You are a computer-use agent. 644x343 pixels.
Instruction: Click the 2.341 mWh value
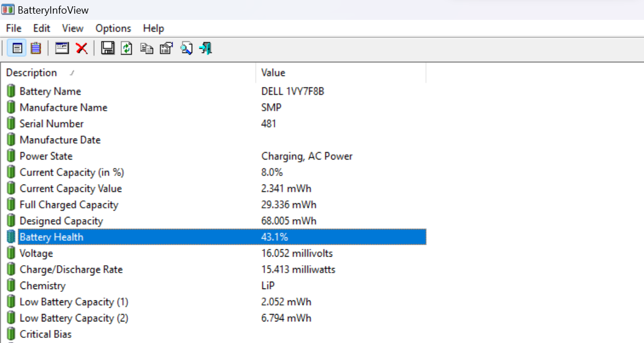point(287,189)
